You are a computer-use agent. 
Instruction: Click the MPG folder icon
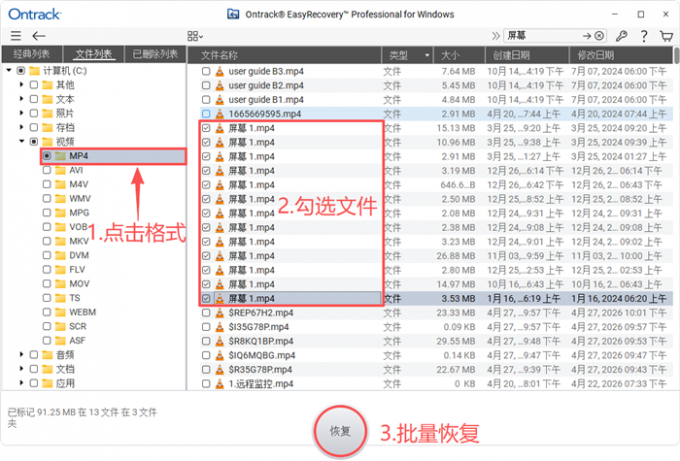pos(60,213)
